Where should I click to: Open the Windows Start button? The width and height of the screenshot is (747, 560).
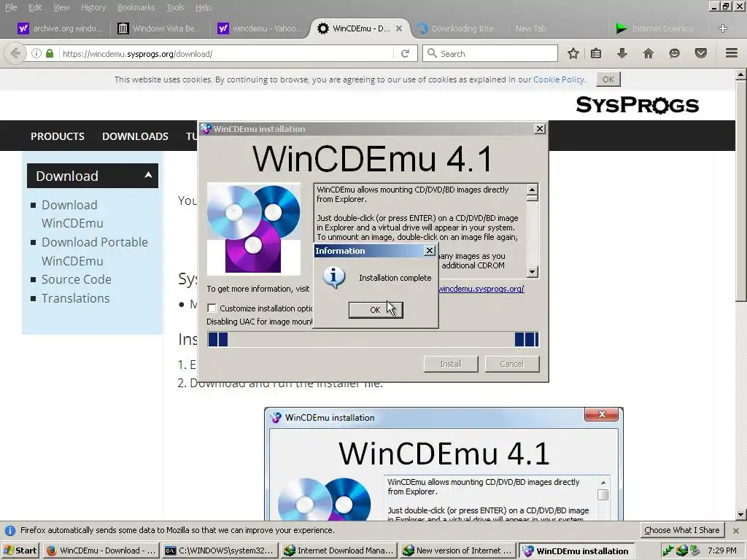tap(20, 551)
